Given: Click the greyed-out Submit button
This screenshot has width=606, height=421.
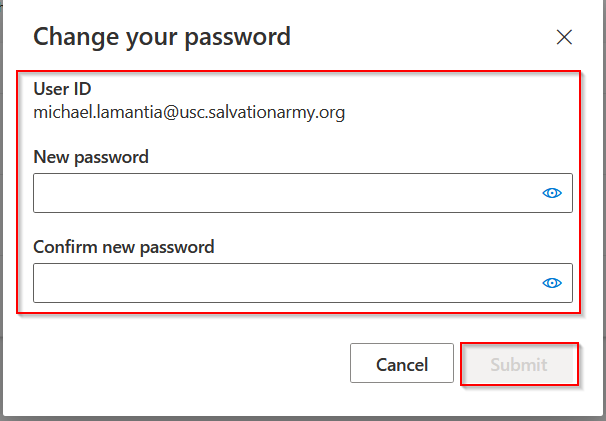Looking at the screenshot, I should (518, 365).
